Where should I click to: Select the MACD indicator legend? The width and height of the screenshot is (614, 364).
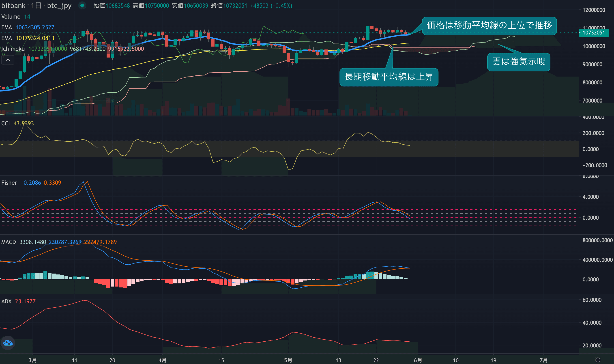point(9,242)
